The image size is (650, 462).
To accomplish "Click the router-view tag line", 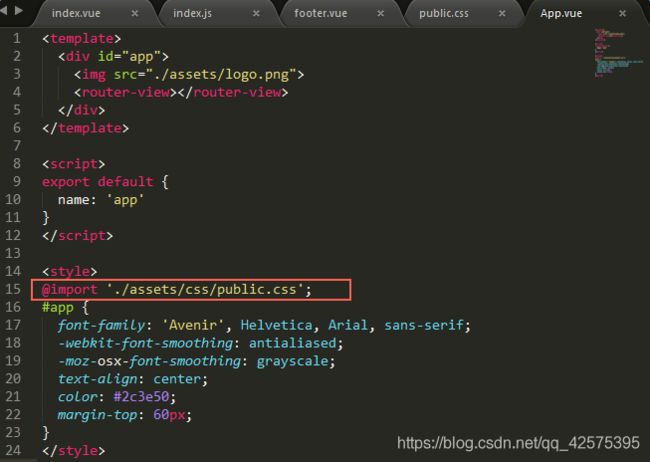I will coord(180,92).
